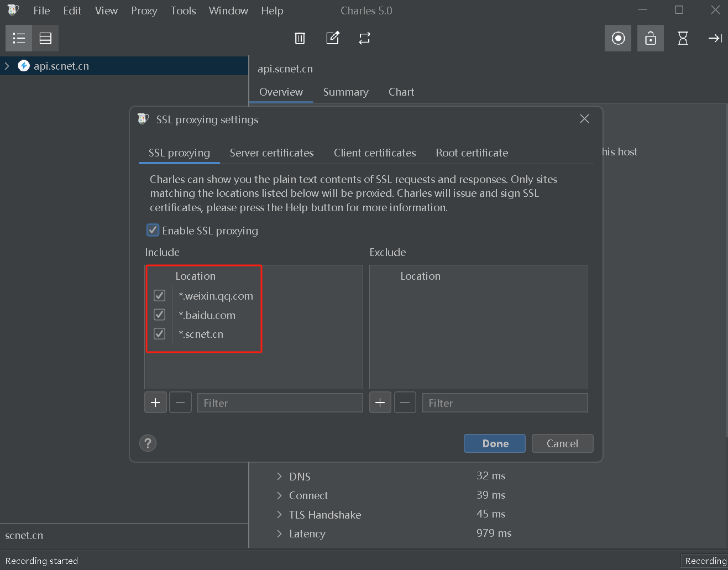
Task: Remove selected location from Include list
Action: point(180,402)
